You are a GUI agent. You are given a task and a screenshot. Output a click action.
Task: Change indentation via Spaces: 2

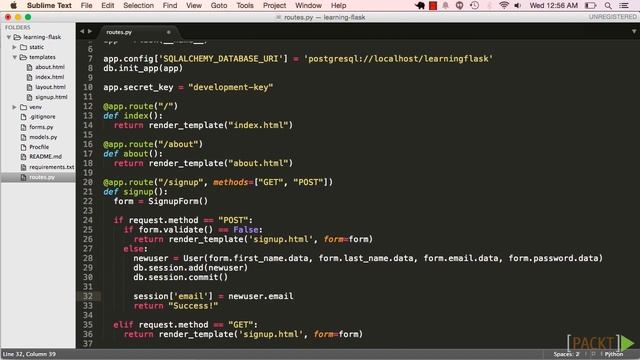pos(566,354)
